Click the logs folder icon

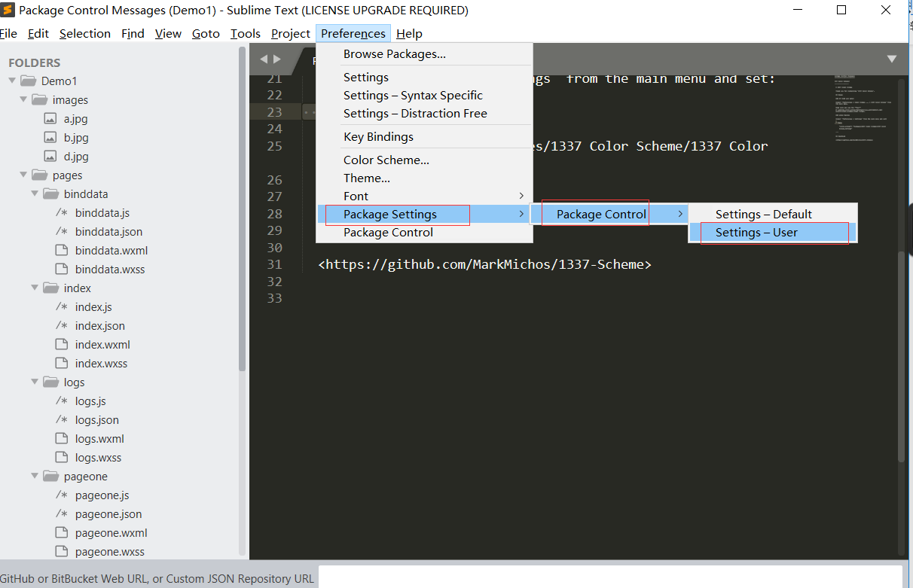[50, 382]
